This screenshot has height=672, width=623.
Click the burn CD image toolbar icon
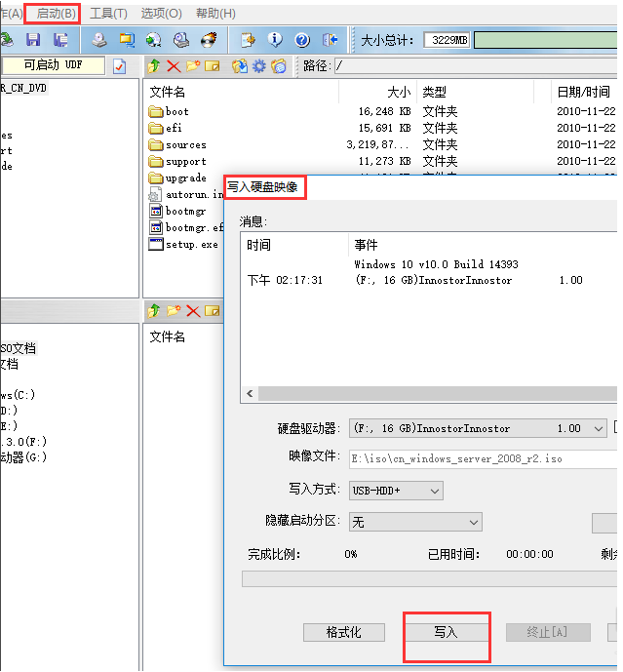[209, 40]
